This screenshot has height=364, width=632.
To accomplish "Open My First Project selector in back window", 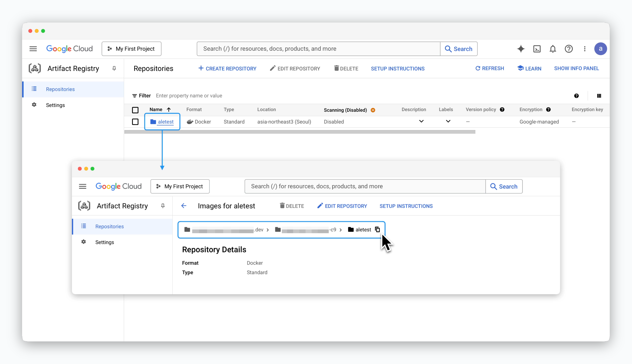I will 131,49.
